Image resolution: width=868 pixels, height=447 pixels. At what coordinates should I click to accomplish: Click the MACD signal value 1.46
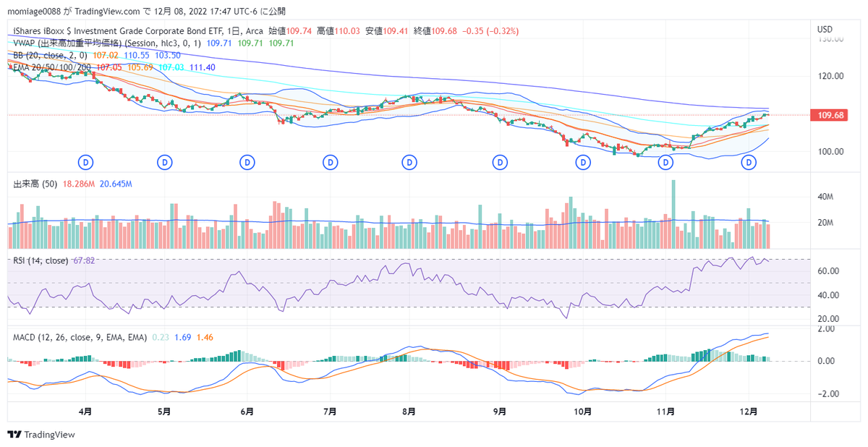pyautogui.click(x=205, y=338)
